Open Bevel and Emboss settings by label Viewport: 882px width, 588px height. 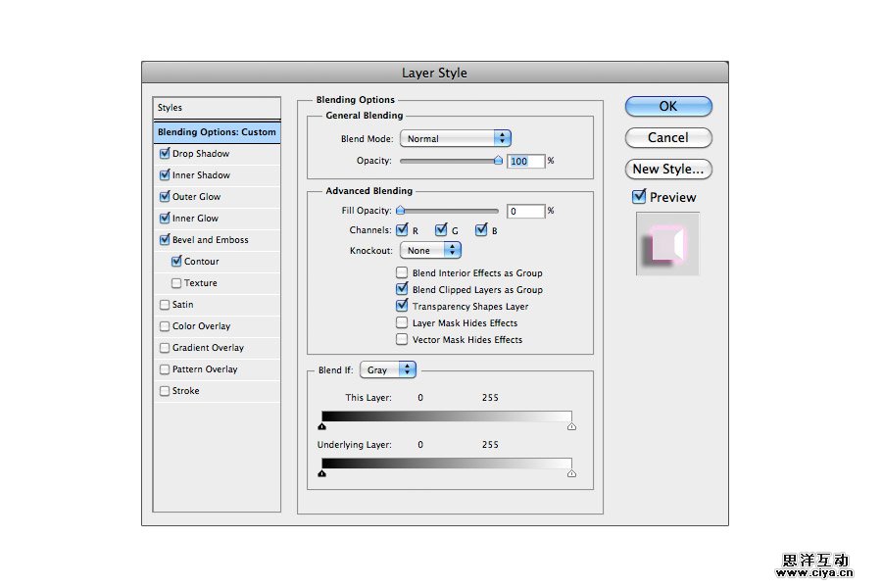click(x=211, y=240)
